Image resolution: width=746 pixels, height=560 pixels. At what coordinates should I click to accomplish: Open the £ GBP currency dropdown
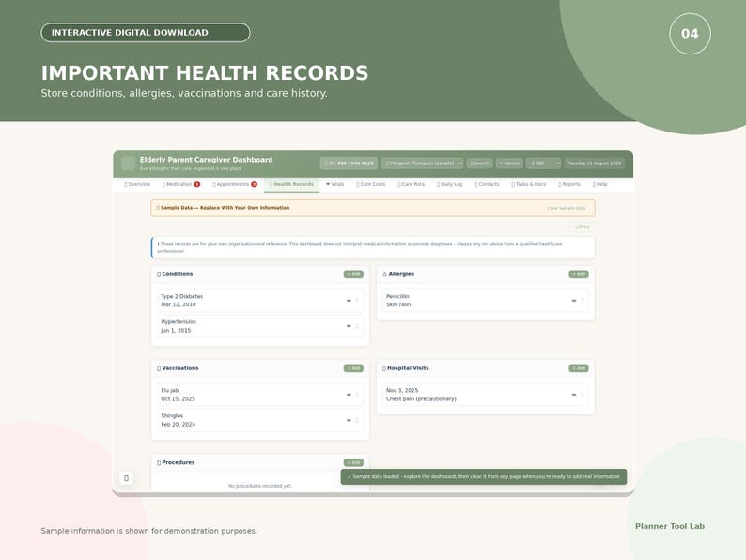coord(543,163)
